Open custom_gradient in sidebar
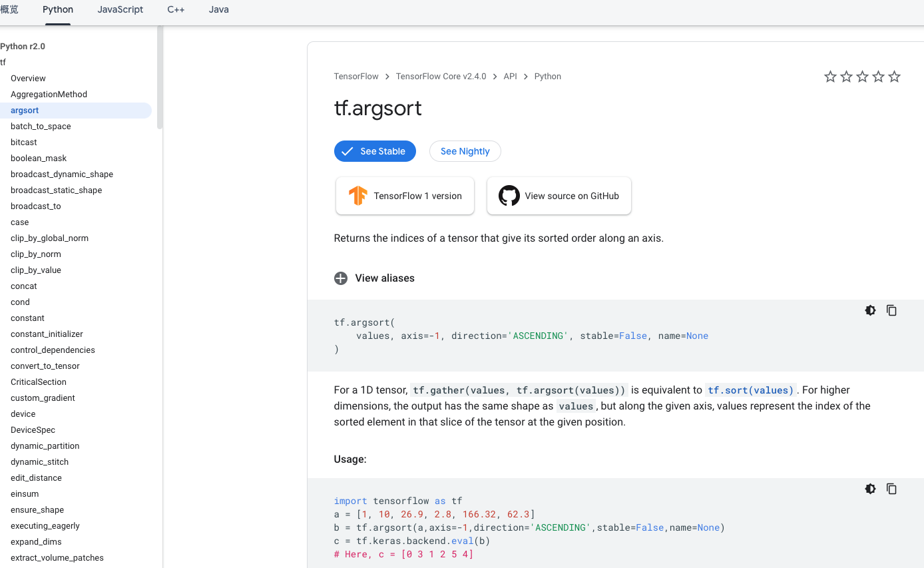The width and height of the screenshot is (924, 568). (x=43, y=398)
